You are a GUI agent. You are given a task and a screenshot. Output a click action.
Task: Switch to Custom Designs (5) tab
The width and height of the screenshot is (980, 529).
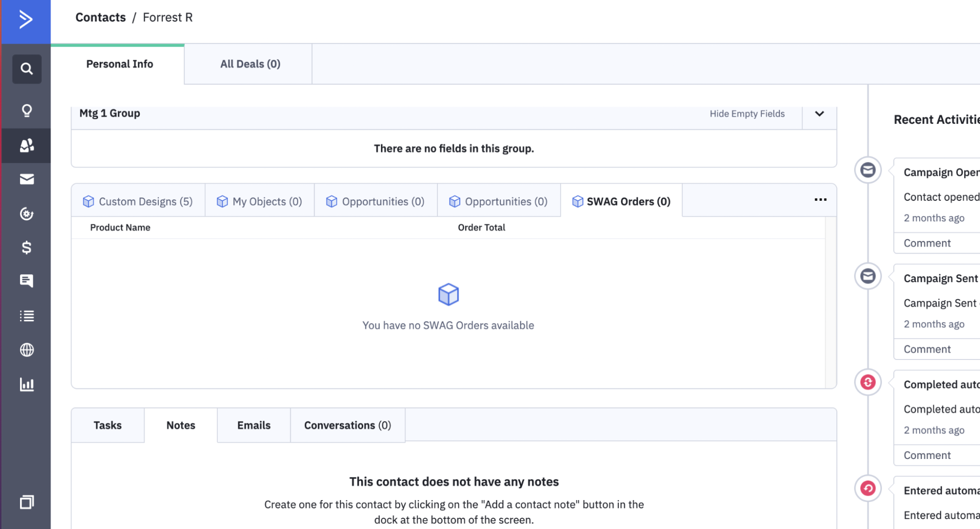coord(138,201)
